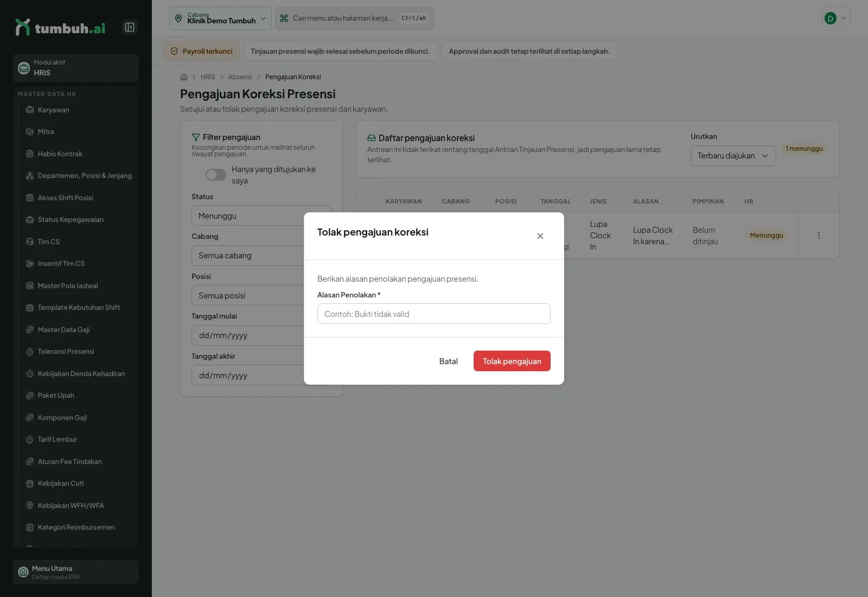The height and width of the screenshot is (597, 868).
Task: Click the Cari menu atau halaman kerja search
Action: pyautogui.click(x=354, y=18)
